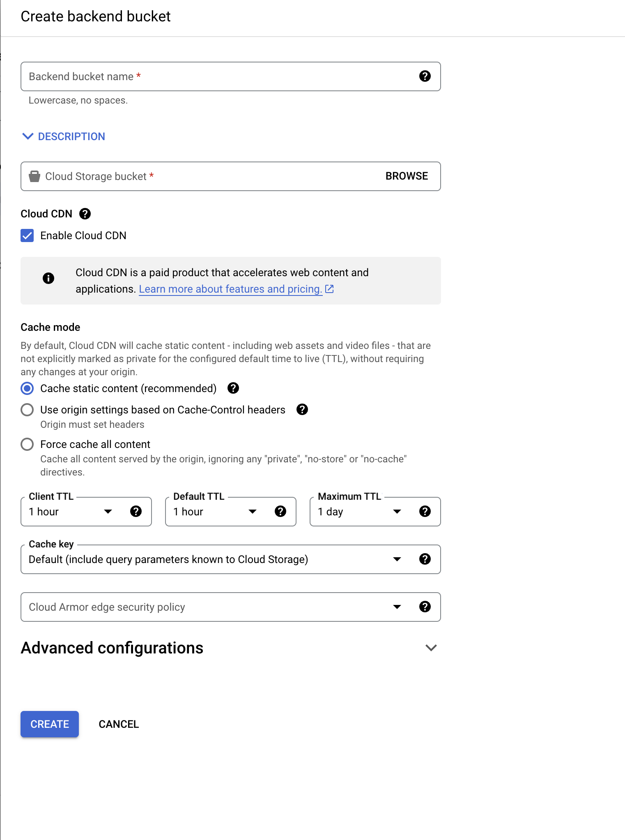Click the Advanced configurations heading
This screenshot has width=625, height=840.
click(x=112, y=648)
